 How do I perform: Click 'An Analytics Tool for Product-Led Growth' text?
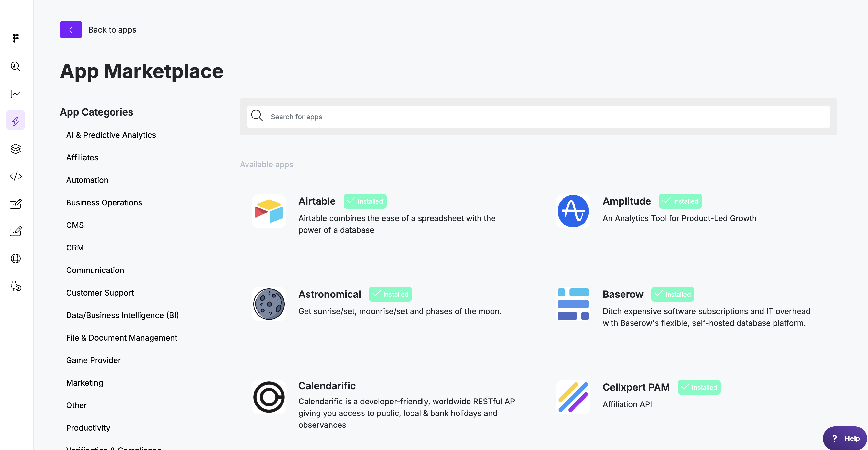pos(679,218)
